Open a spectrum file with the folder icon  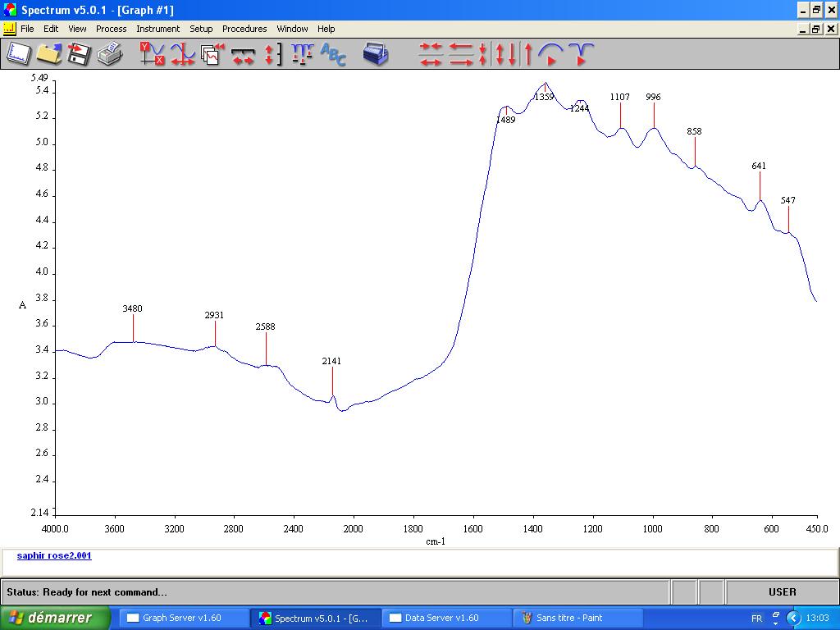[x=48, y=54]
